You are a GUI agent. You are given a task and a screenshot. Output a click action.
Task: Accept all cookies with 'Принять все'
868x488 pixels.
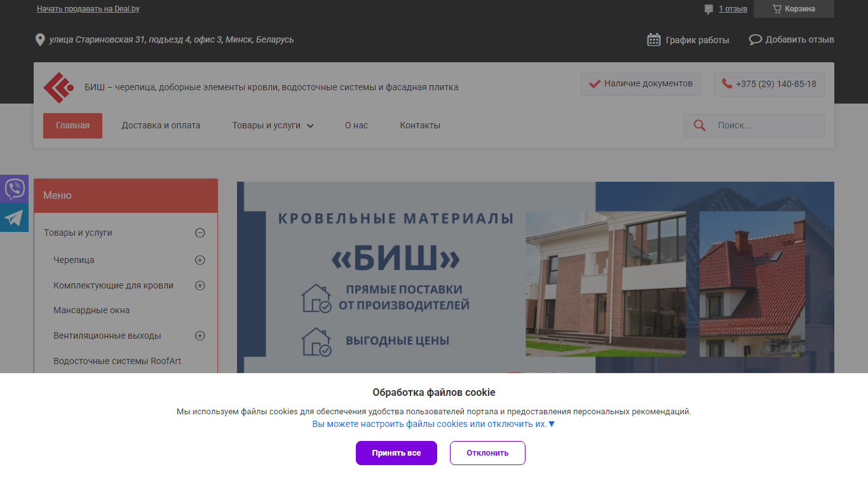397,453
